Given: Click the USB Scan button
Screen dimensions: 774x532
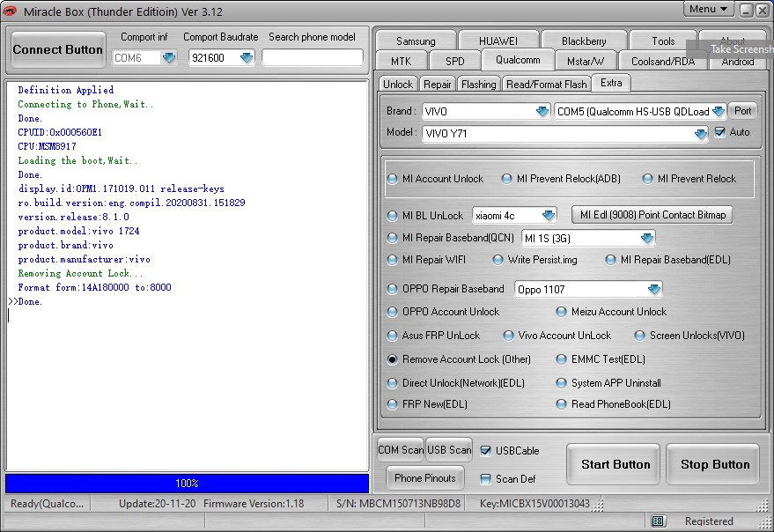Looking at the screenshot, I should coord(449,450).
